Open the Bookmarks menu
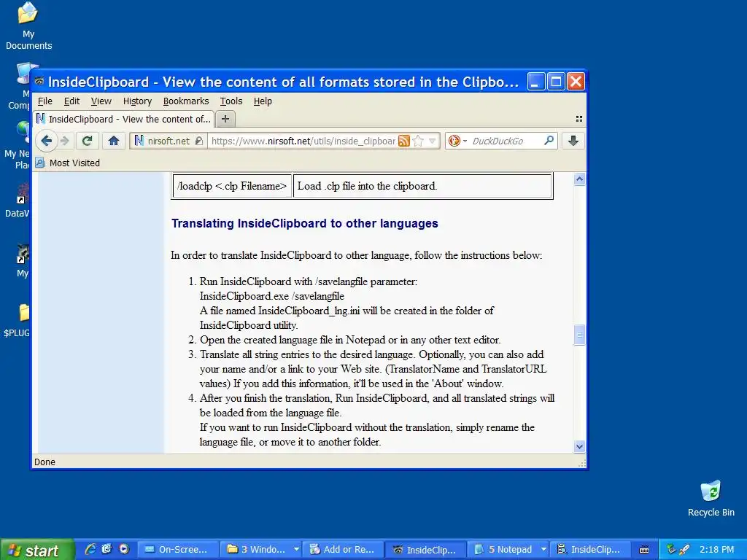This screenshot has height=560, width=747. [186, 101]
